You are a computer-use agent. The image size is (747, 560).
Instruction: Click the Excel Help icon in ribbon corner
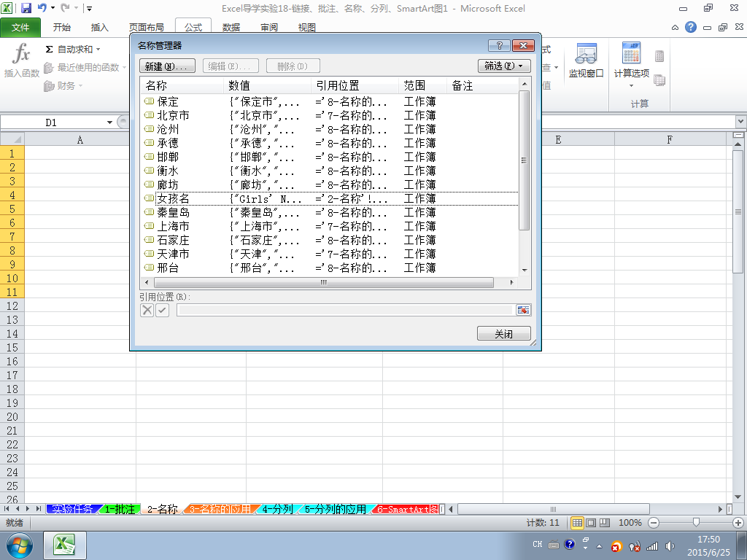[691, 27]
